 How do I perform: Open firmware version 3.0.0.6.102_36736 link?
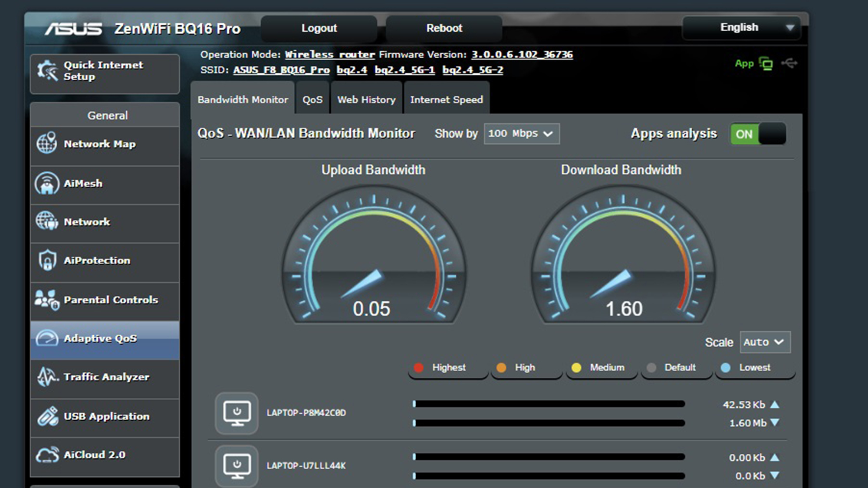pyautogui.click(x=522, y=55)
